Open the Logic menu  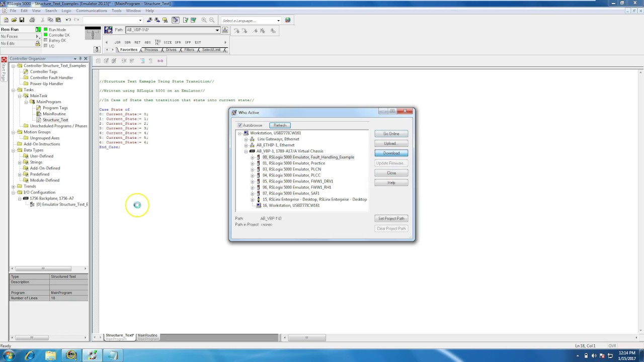pyautogui.click(x=66, y=11)
